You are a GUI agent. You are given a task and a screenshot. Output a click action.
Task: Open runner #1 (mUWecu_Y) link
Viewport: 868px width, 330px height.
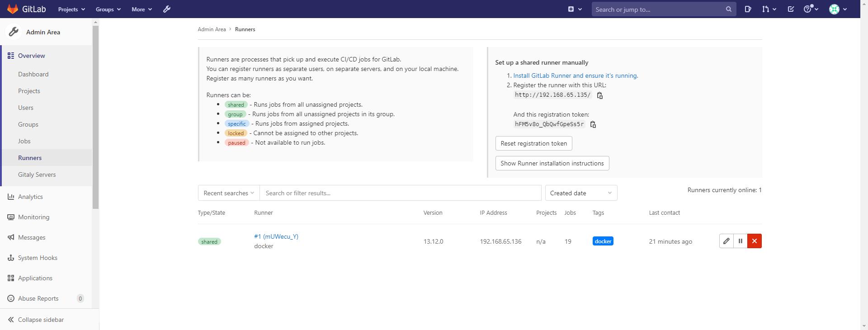click(276, 236)
